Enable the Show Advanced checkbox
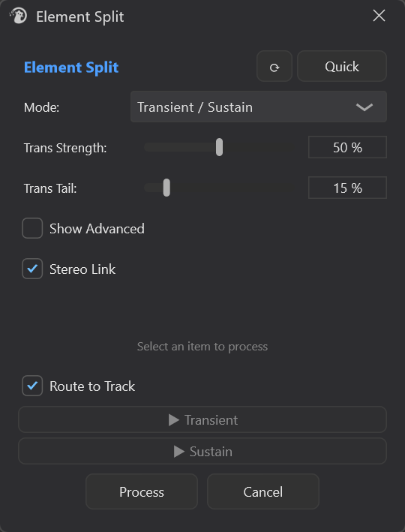Image resolution: width=405 pixels, height=532 pixels. coord(32,228)
